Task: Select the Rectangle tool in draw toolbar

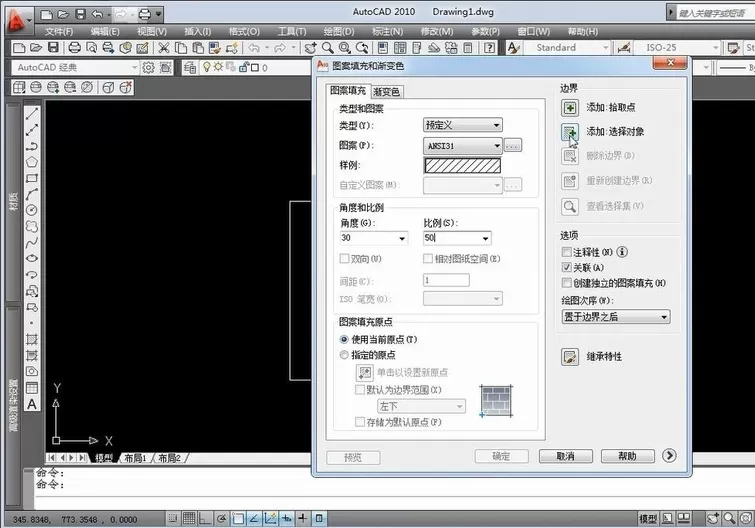Action: [32, 178]
